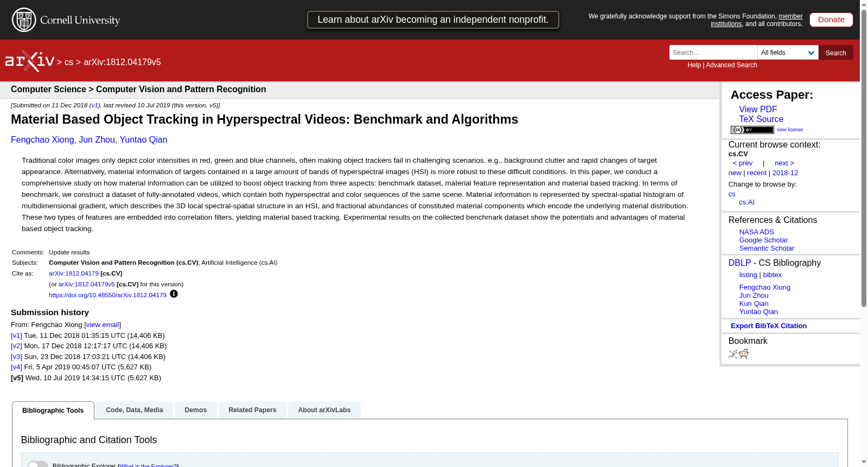Screen dimensions: 868x467
Task: Go to previous paper with prev link
Action: (x=743, y=163)
